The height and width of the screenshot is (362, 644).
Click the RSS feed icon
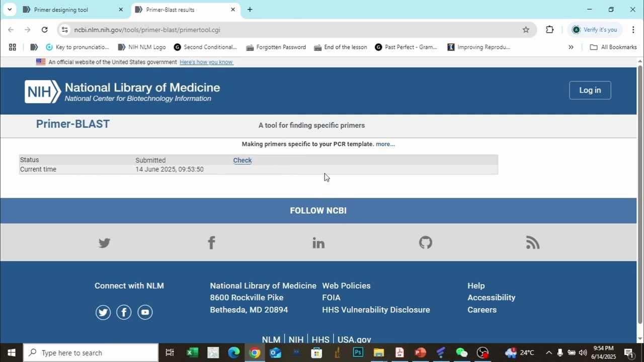coord(533,243)
